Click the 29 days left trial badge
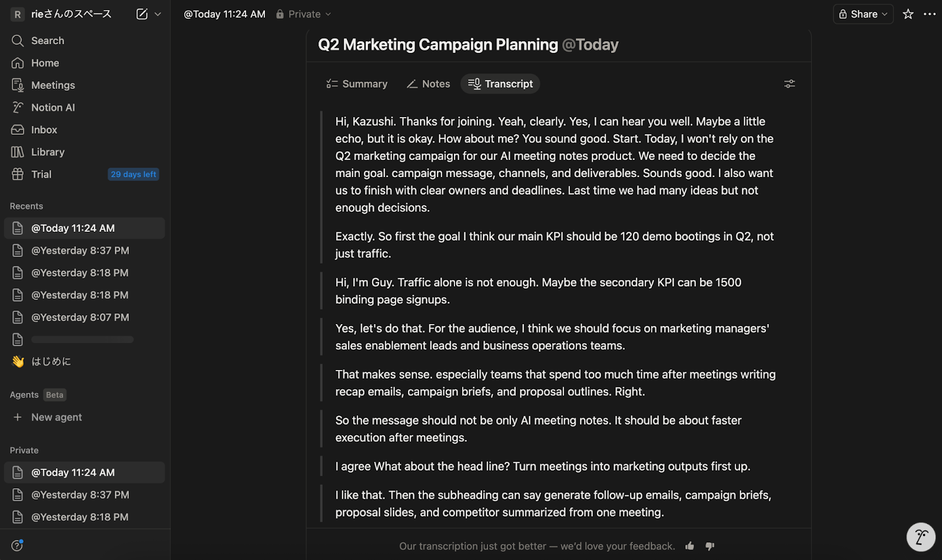Viewport: 942px width, 560px height. point(134,174)
